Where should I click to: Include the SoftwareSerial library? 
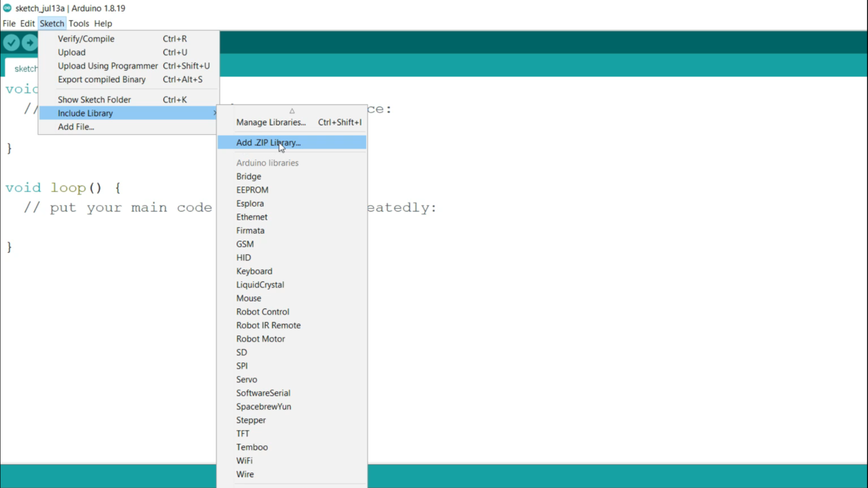tap(292, 393)
